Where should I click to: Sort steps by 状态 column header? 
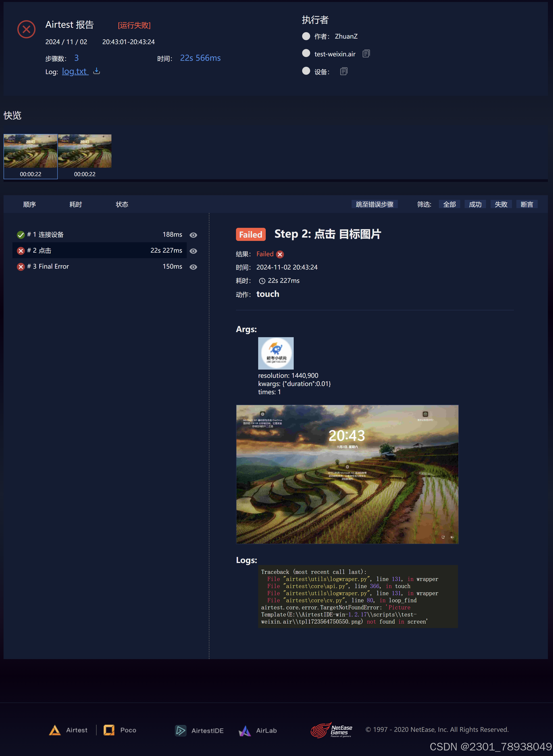click(122, 204)
